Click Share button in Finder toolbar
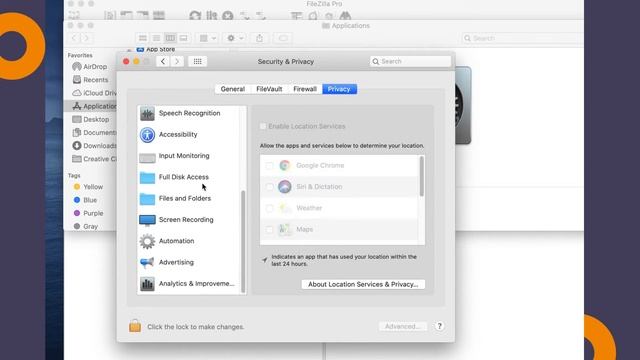This screenshot has width=640, height=360. pos(260,38)
